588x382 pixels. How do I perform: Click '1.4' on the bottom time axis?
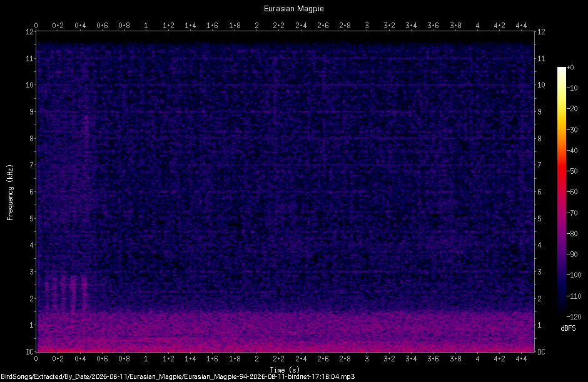(x=191, y=359)
